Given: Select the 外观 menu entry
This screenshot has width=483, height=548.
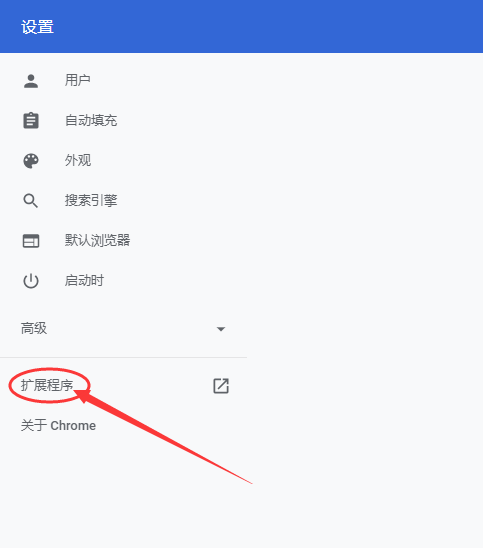Looking at the screenshot, I should tap(123, 161).
